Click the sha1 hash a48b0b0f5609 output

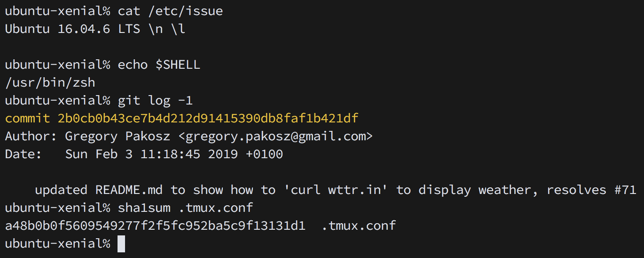(155, 226)
